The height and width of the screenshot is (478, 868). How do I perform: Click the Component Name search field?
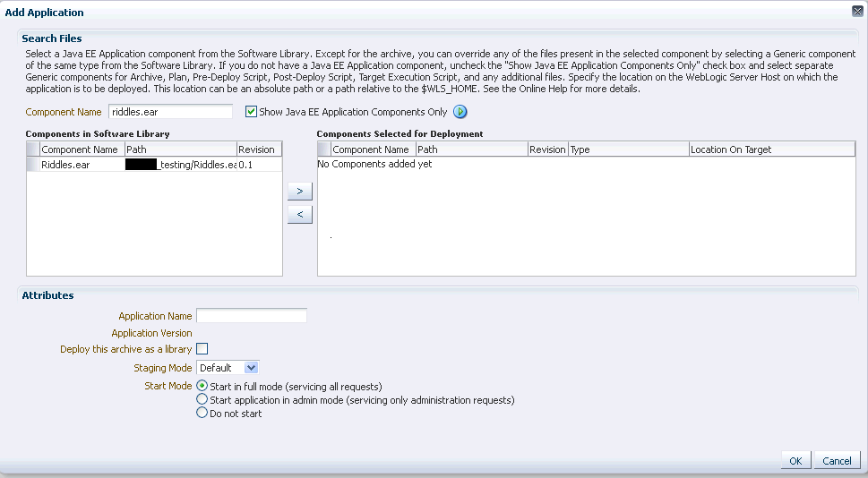pyautogui.click(x=170, y=112)
